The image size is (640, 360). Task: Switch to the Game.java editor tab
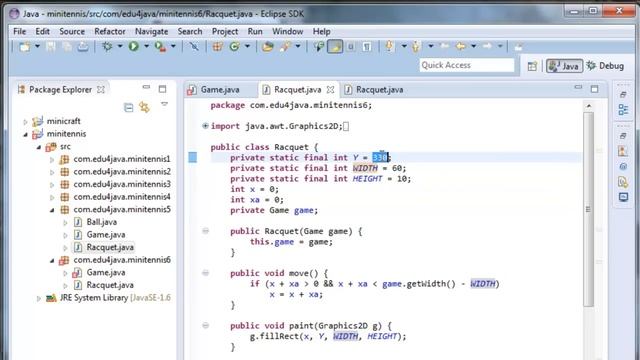tap(220, 90)
